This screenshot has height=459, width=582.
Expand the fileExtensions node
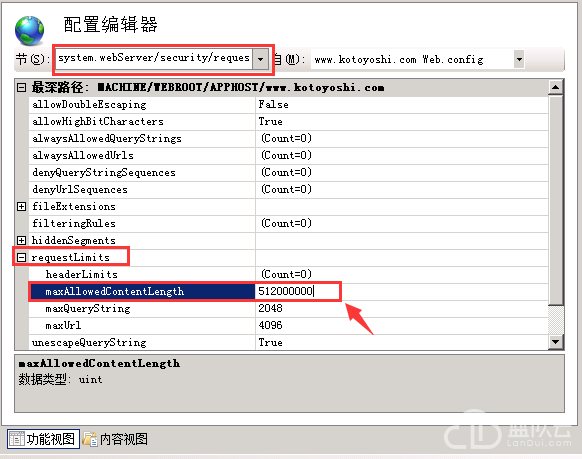[x=22, y=207]
